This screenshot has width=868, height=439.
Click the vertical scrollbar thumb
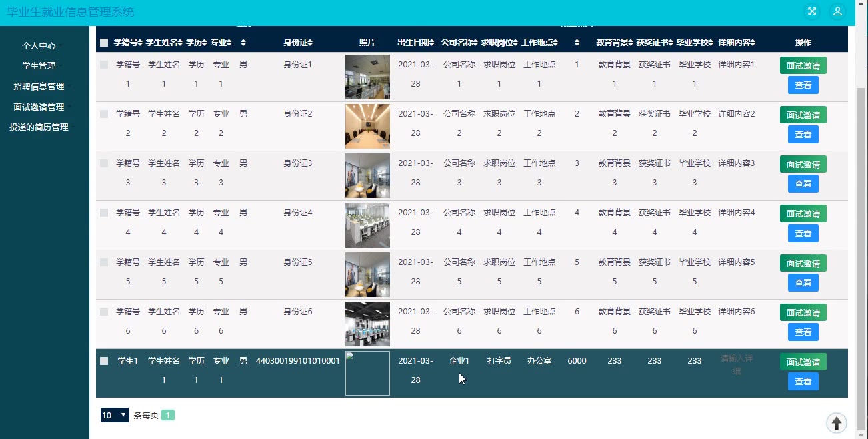(x=860, y=260)
